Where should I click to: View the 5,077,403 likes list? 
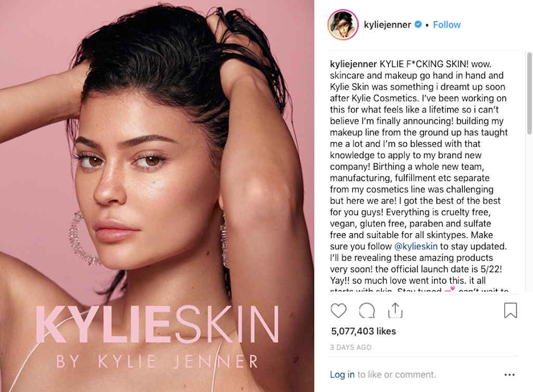click(x=363, y=331)
